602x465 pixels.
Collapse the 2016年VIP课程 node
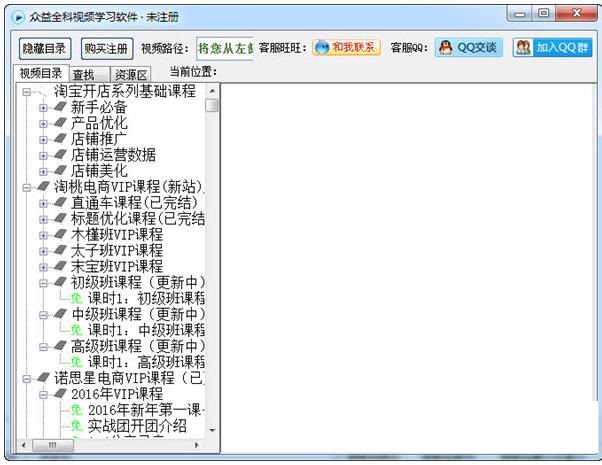pos(43,395)
